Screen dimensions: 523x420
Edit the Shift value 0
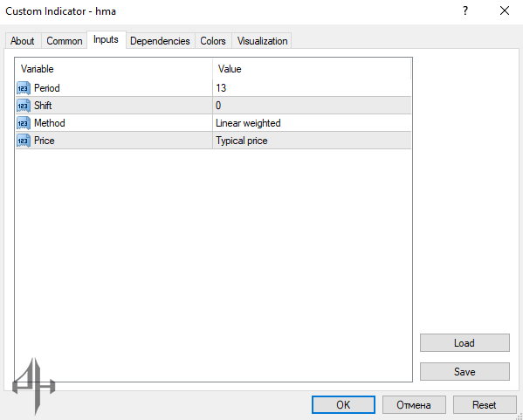(312, 106)
